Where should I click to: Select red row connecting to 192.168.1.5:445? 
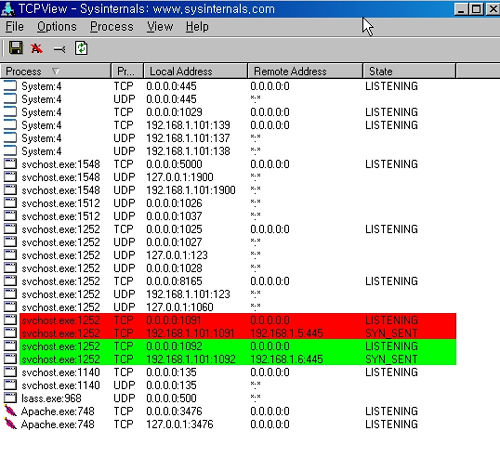tap(238, 333)
